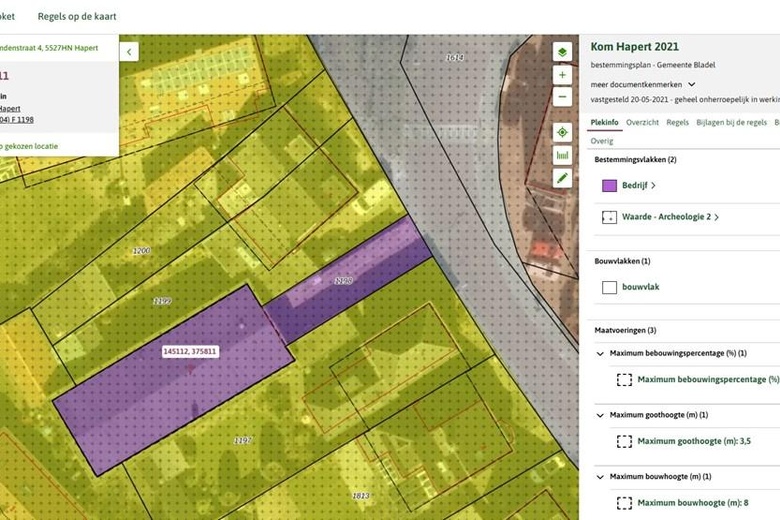Zoom in on the map
This screenshot has height=520, width=780.
click(x=562, y=75)
